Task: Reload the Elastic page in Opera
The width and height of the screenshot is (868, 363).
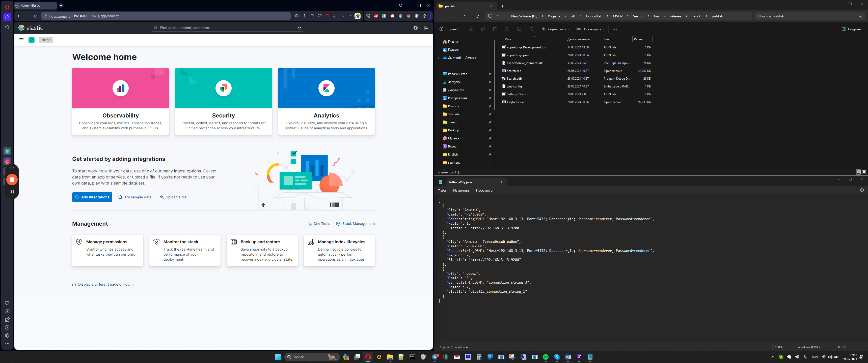Action: pyautogui.click(x=36, y=16)
